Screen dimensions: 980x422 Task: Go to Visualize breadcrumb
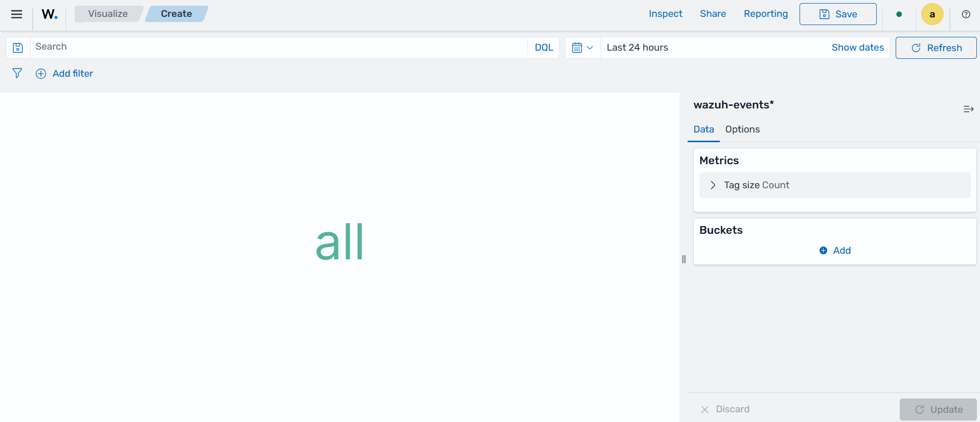(108, 14)
